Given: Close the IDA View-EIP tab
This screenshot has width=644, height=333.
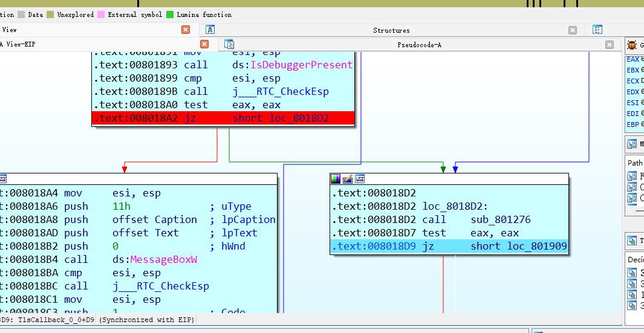Looking at the screenshot, I should (204, 44).
